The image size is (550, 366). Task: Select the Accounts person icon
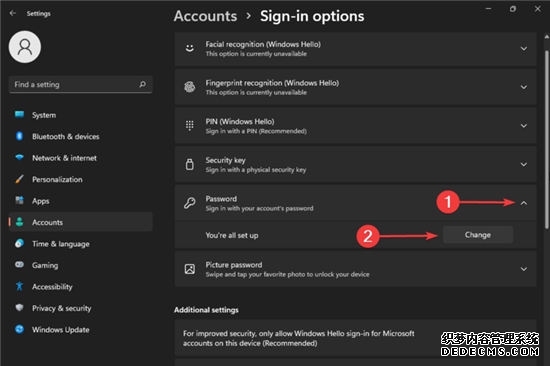(19, 222)
